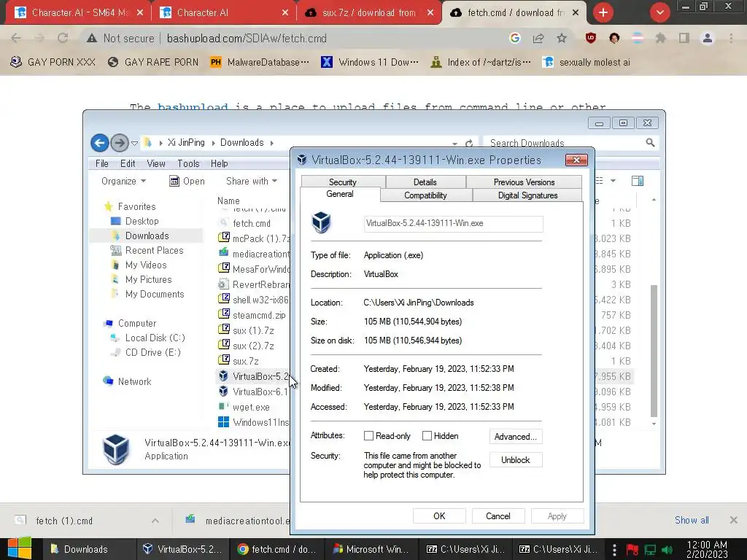The width and height of the screenshot is (747, 560).
Task: Click the Explorer vertical scrollbar thumb
Action: pos(654,351)
